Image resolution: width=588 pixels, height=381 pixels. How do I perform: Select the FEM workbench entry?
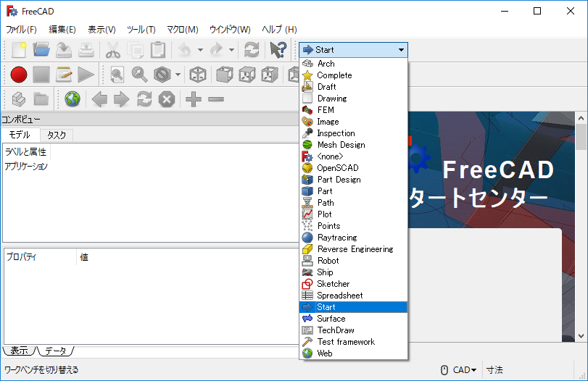pos(353,110)
